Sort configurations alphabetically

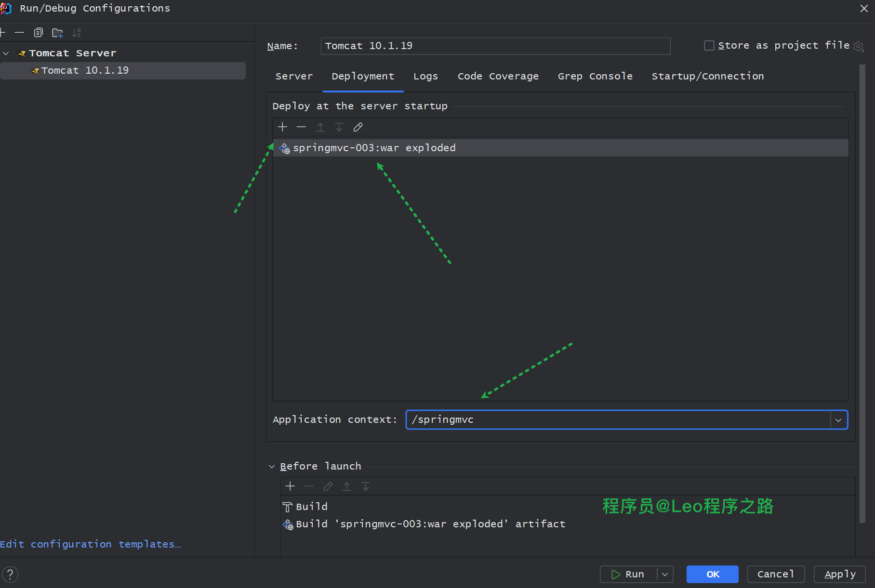(x=76, y=33)
